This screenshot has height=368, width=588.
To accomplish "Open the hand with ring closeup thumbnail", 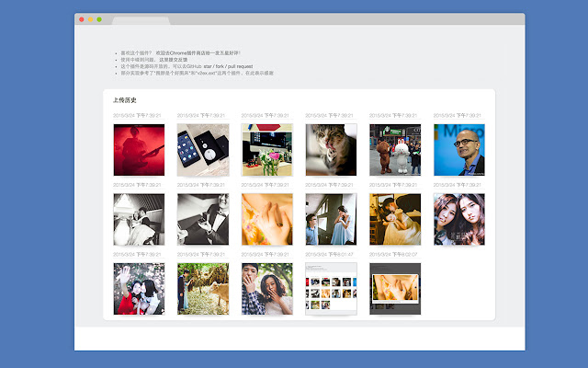I will click(266, 219).
